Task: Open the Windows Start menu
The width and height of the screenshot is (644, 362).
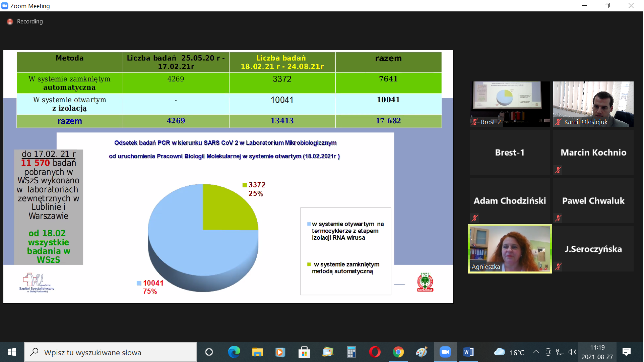Action: point(12,352)
